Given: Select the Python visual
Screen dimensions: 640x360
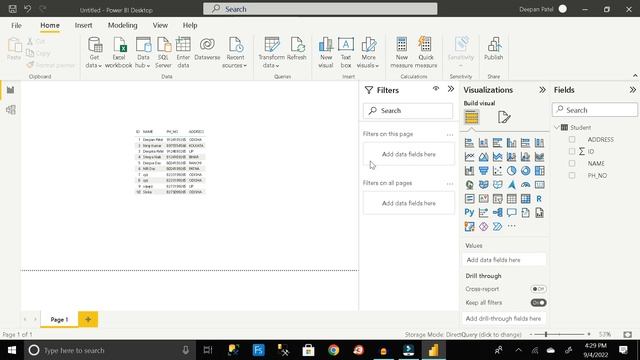Looking at the screenshot, I should pos(469,213).
